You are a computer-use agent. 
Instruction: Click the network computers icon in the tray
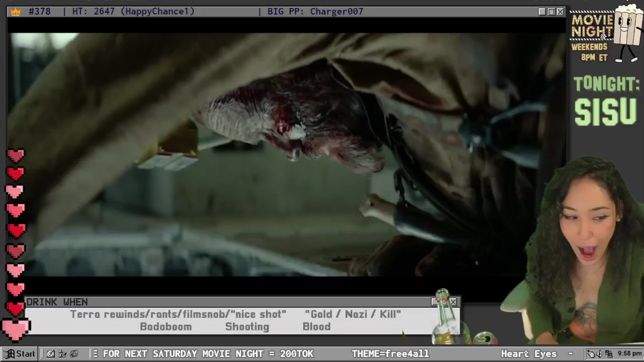(609, 354)
